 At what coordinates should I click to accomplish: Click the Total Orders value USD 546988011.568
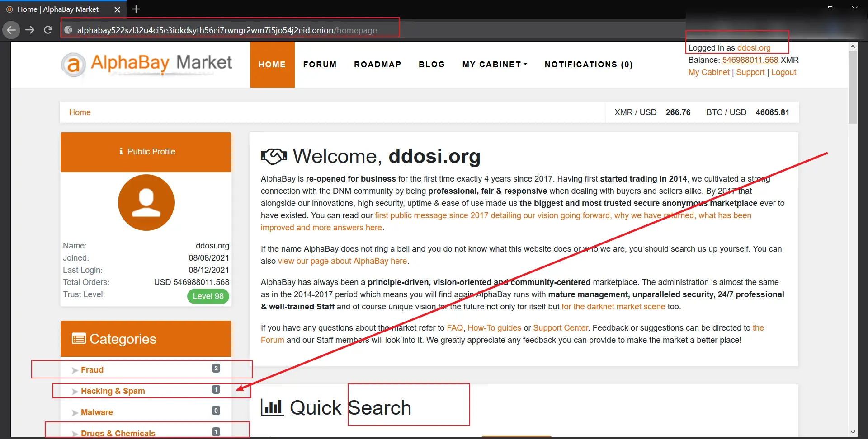192,282
